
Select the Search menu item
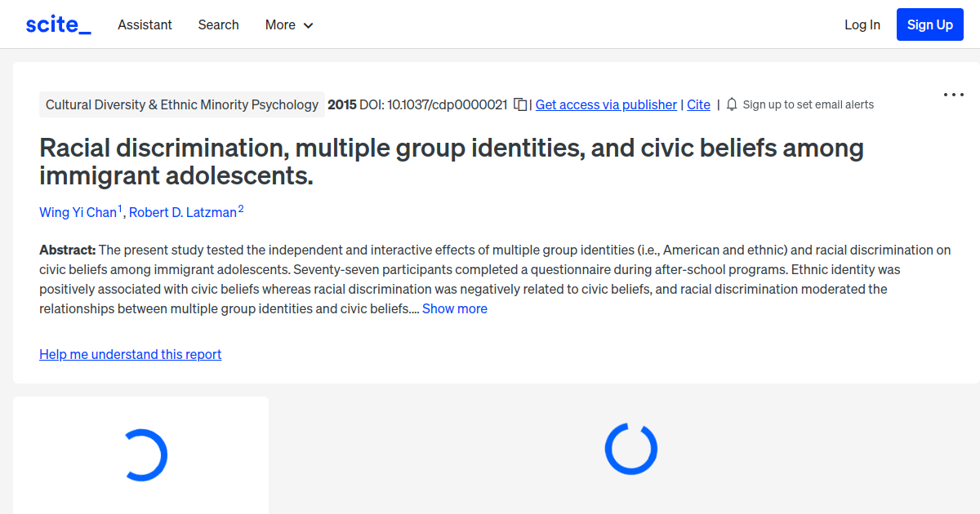218,24
